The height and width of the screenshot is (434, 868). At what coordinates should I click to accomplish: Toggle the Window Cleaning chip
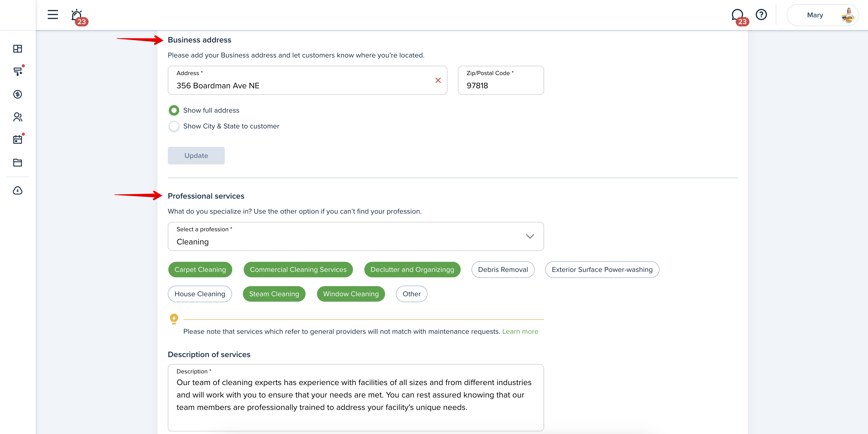click(x=351, y=294)
